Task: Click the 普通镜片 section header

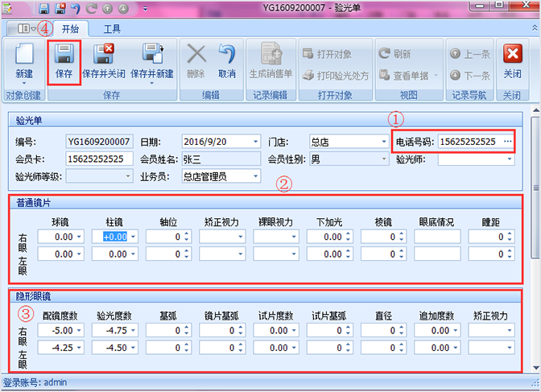Action: click(x=265, y=203)
